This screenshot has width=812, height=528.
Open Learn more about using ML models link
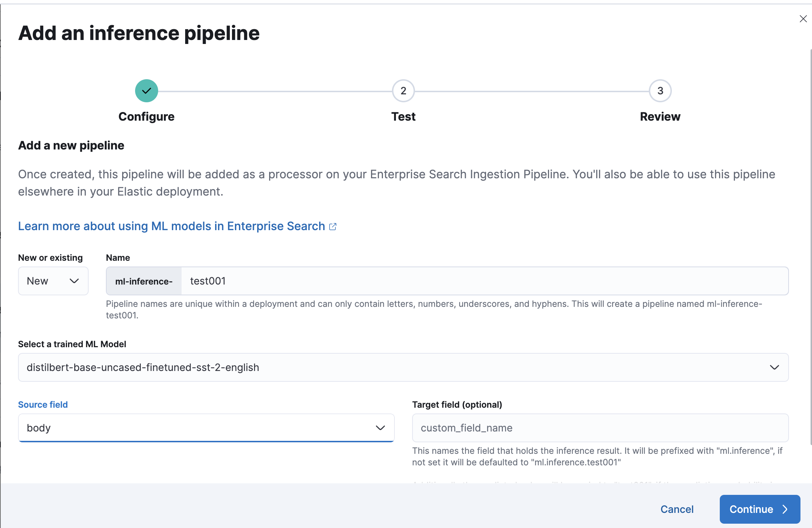(x=171, y=226)
